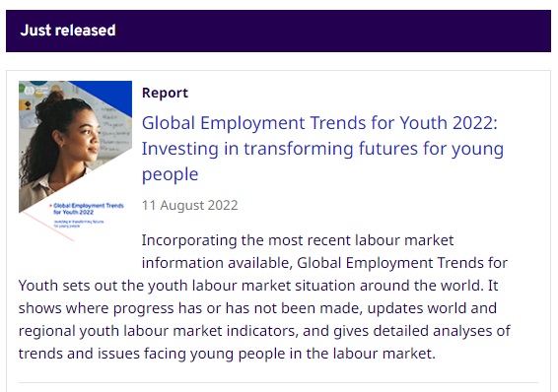This screenshot has width=558, height=392.
Task: Select the 'Report' category label
Action: click(x=165, y=93)
